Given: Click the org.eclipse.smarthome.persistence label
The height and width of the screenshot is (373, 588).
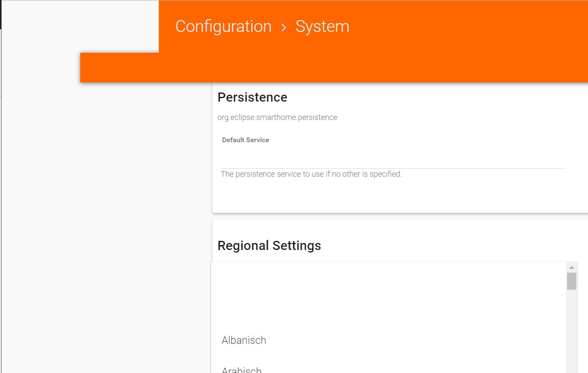Looking at the screenshot, I should click(x=277, y=117).
